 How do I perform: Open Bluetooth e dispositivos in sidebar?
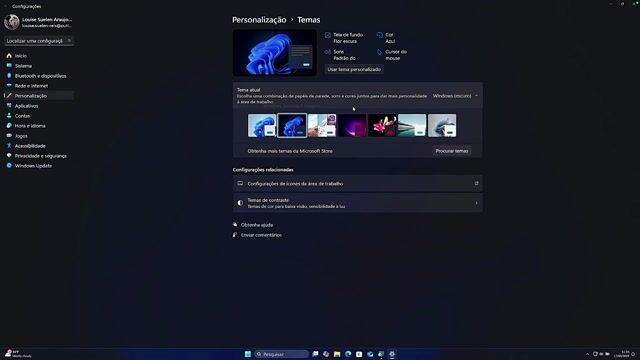[x=39, y=76]
